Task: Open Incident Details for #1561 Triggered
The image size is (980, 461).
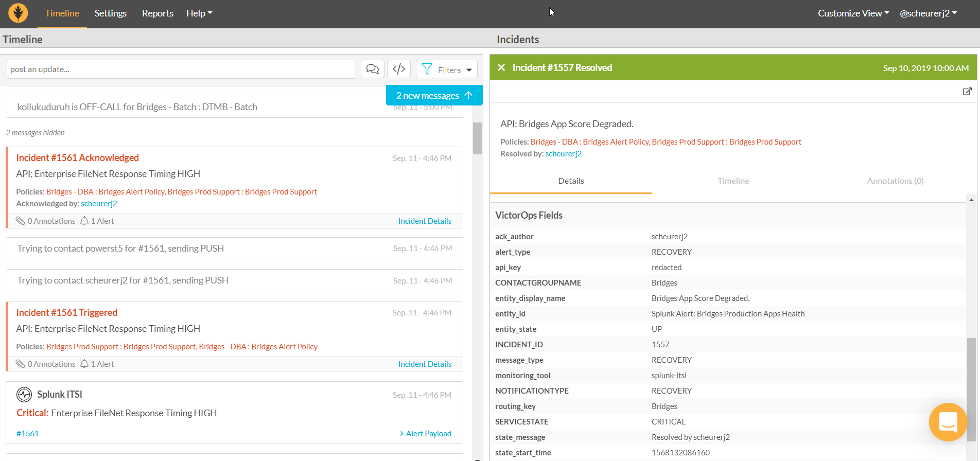Action: coord(425,364)
